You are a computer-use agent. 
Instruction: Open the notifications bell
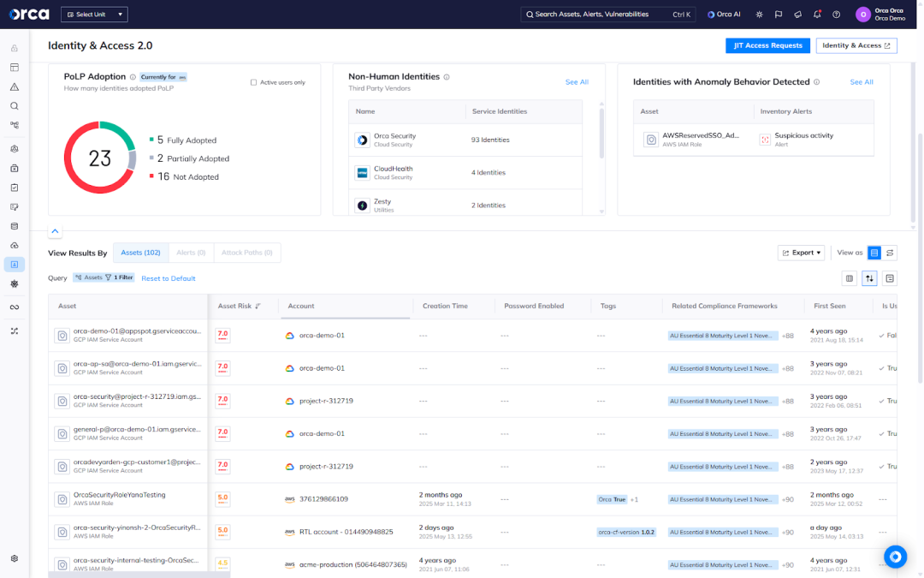[x=817, y=15]
